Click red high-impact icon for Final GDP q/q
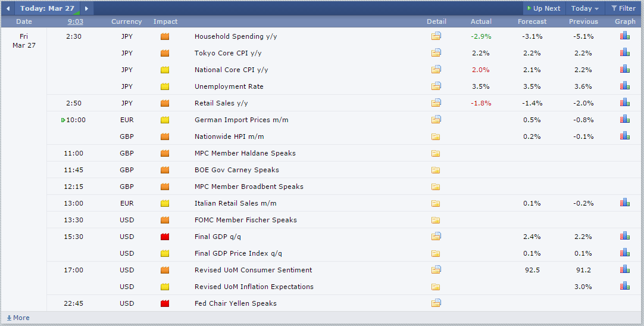644x326 pixels. [165, 237]
